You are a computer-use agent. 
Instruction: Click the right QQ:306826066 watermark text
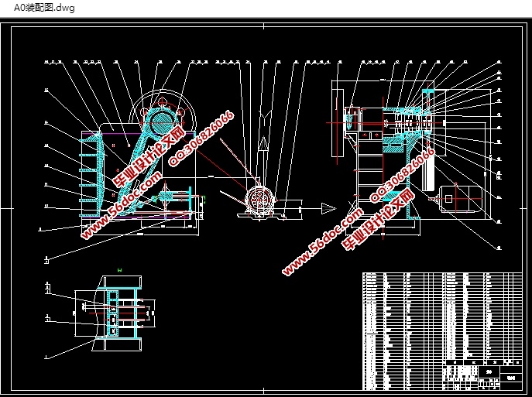point(406,176)
